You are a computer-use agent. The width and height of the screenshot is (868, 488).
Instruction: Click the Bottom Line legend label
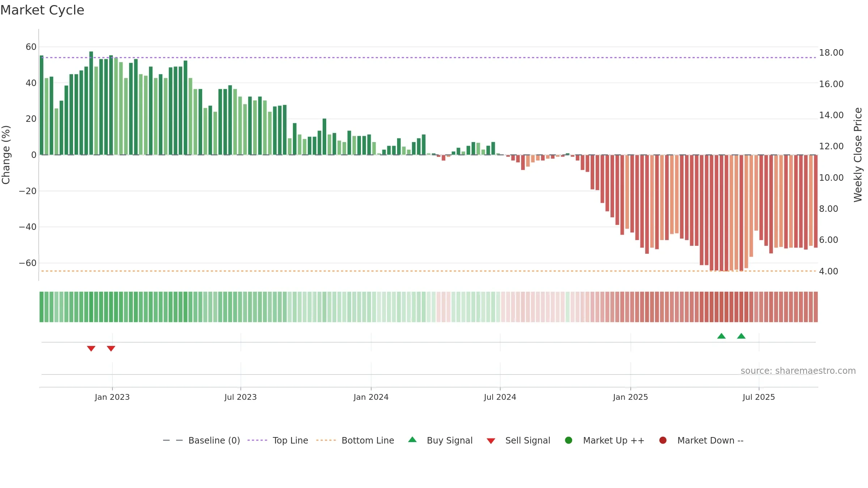(368, 440)
